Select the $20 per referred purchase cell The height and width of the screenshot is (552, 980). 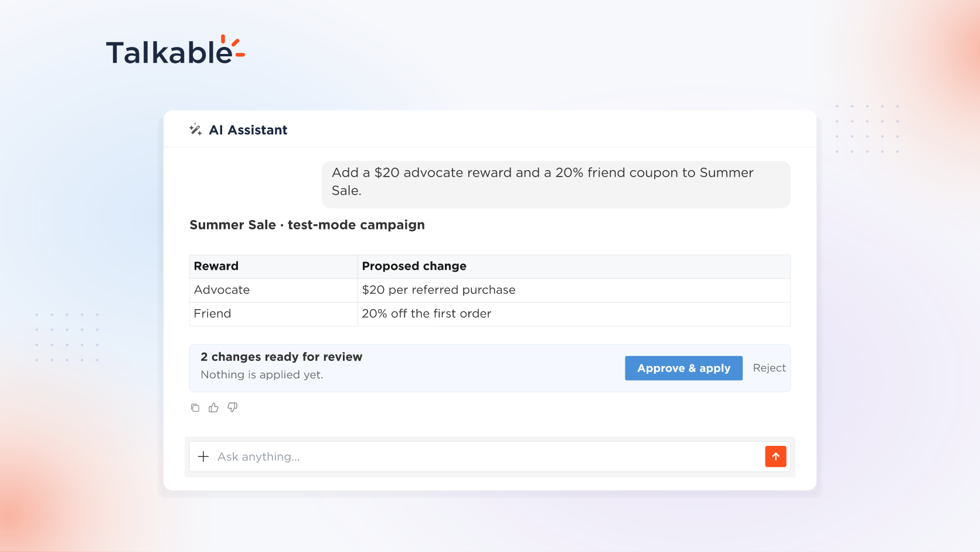[574, 290]
